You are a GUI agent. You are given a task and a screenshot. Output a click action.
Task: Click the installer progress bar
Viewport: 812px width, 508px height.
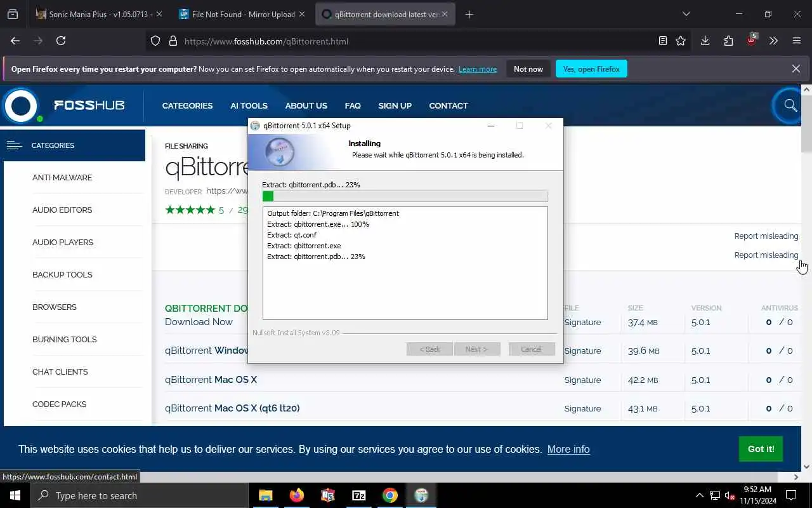coord(405,196)
